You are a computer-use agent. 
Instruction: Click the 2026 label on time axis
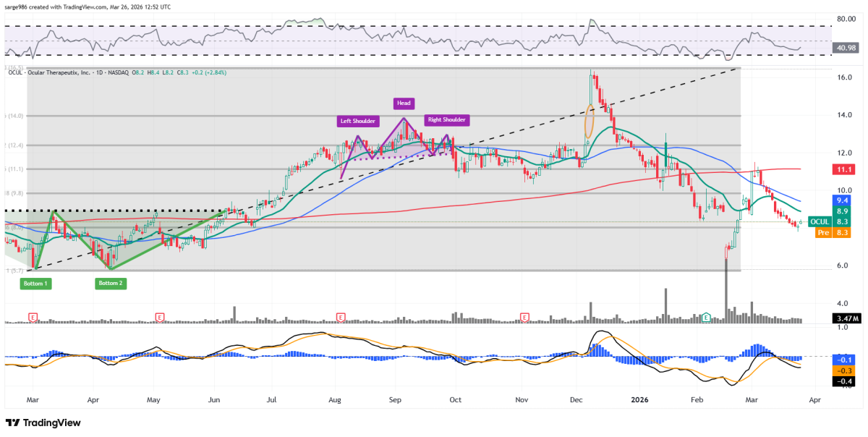point(640,399)
